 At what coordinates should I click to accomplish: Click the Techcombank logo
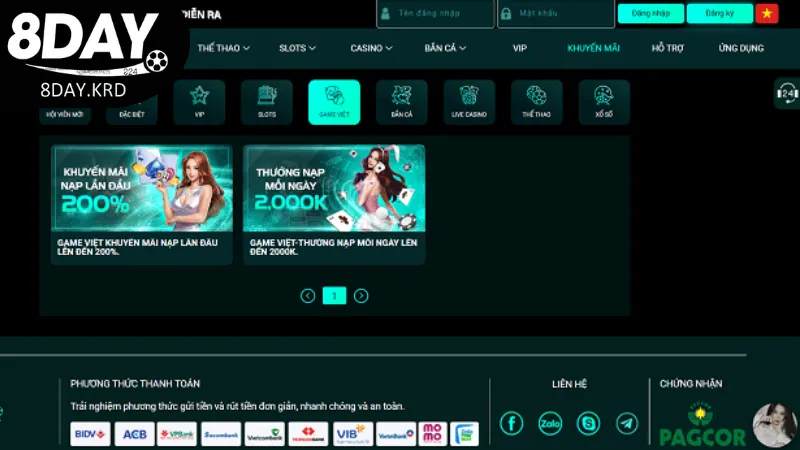pyautogui.click(x=308, y=434)
